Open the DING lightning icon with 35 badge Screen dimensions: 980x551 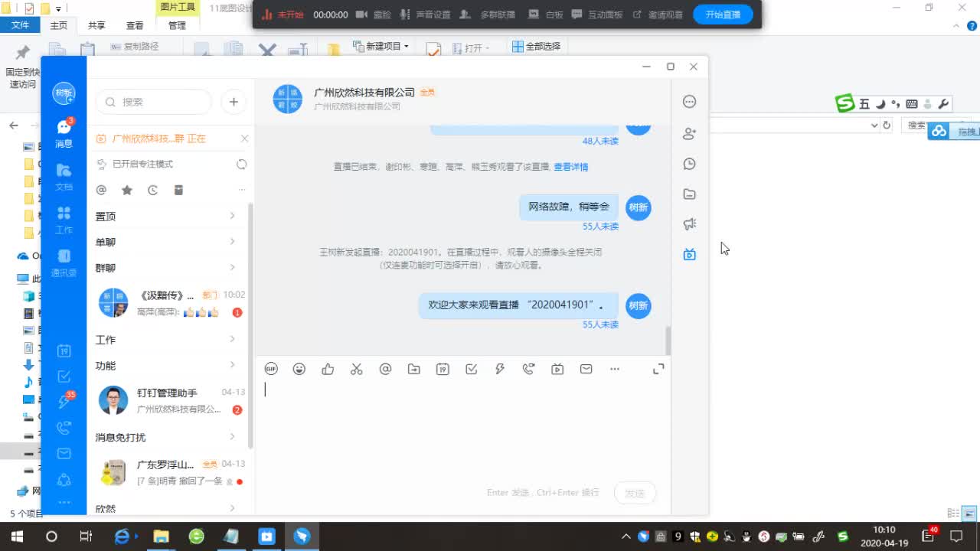coord(65,400)
